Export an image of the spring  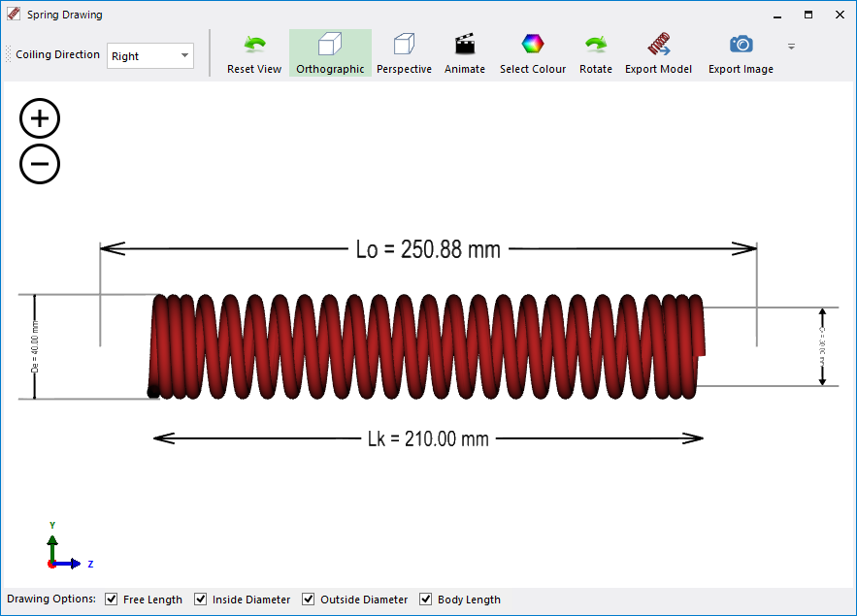click(740, 52)
